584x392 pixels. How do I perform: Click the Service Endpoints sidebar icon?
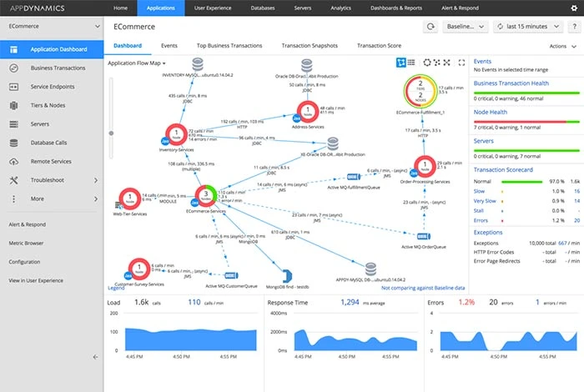[x=14, y=87]
